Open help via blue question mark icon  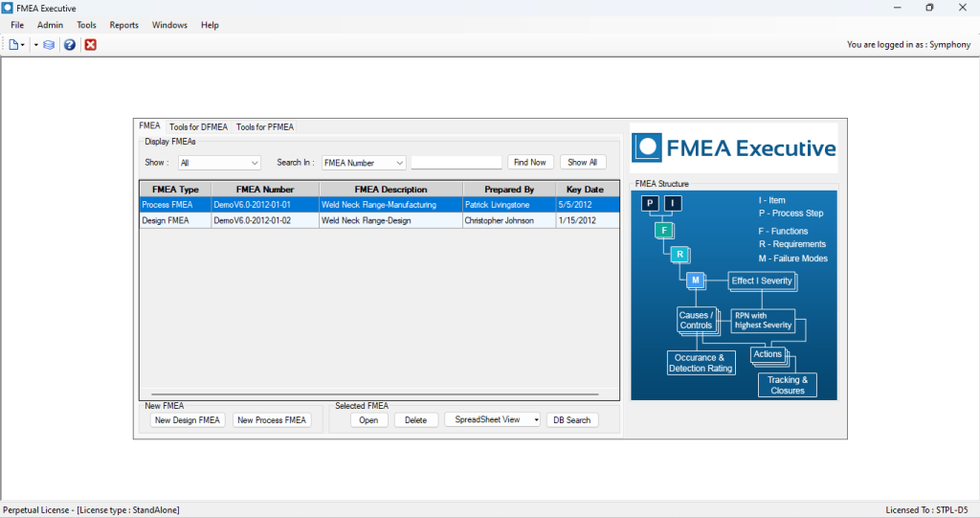69,45
